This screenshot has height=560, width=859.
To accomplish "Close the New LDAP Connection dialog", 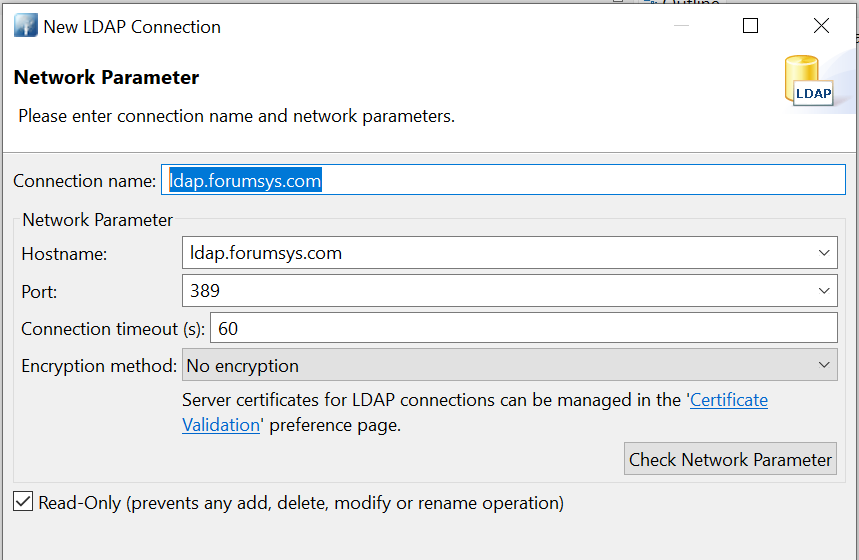I will tap(821, 27).
